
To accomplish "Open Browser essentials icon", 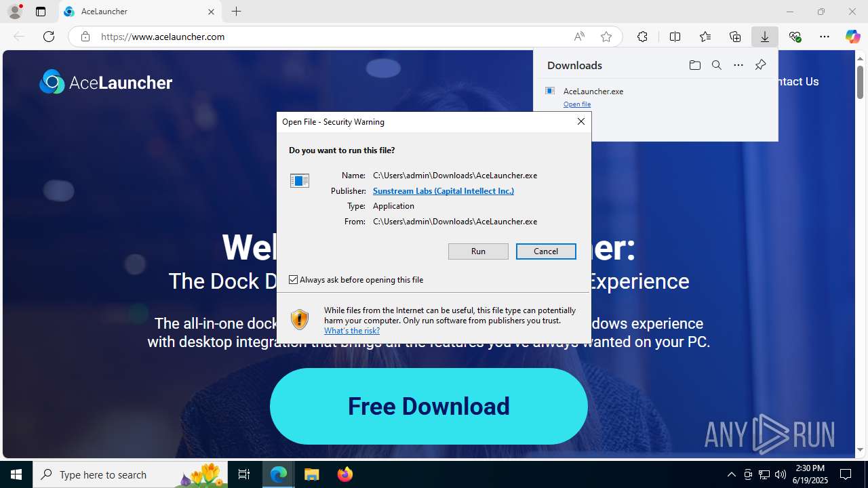I will point(795,37).
